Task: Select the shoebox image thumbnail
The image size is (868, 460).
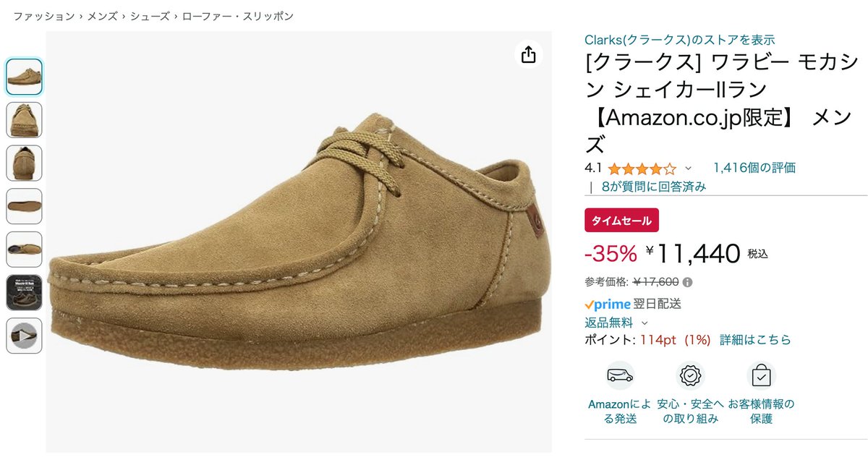Action: [x=25, y=292]
